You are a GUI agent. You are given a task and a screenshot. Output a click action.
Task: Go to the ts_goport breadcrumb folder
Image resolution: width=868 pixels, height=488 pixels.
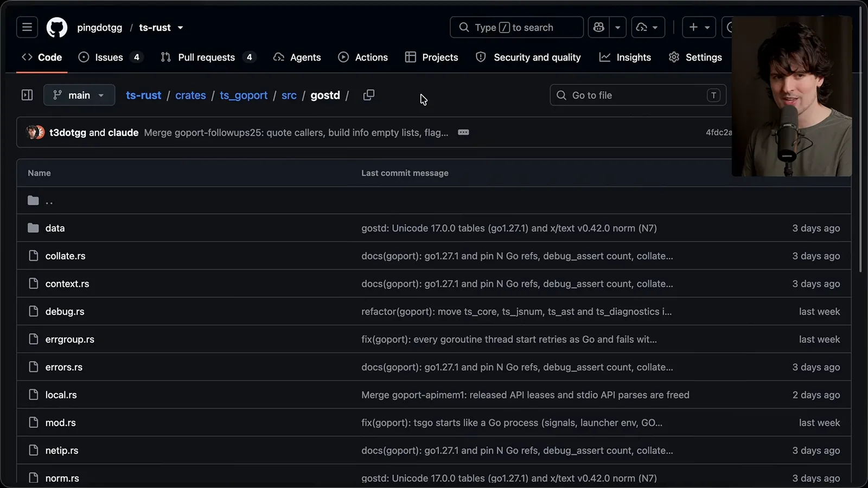click(244, 95)
